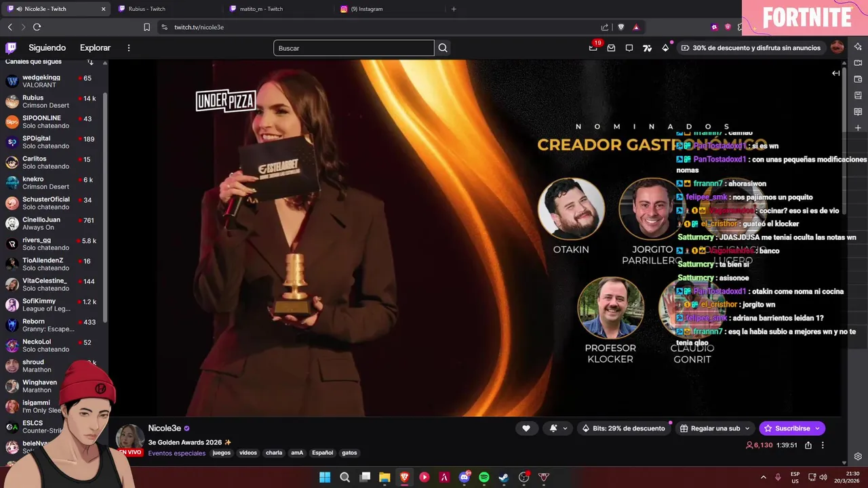This screenshot has height=488, width=868.
Task: Show hidden system tray icons
Action: click(763, 477)
